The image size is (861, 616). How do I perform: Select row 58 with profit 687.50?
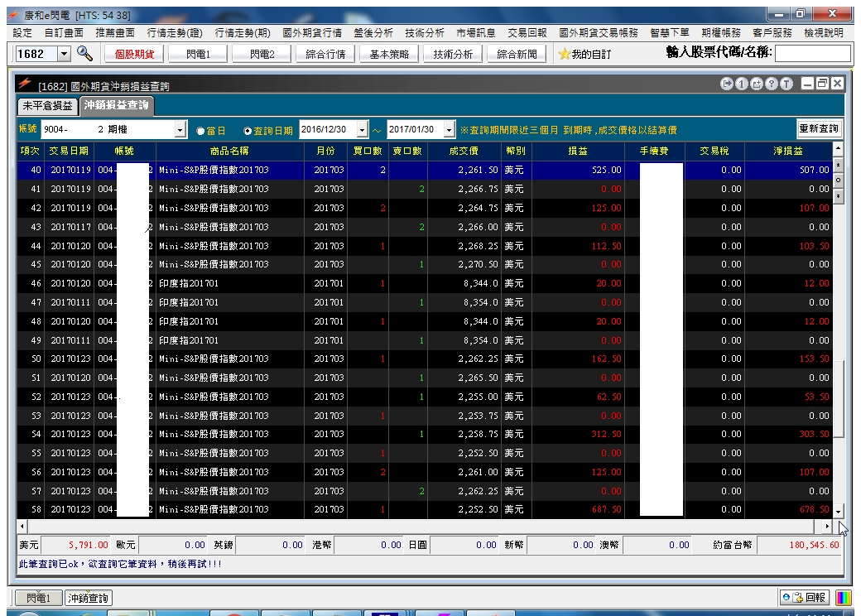coord(425,509)
